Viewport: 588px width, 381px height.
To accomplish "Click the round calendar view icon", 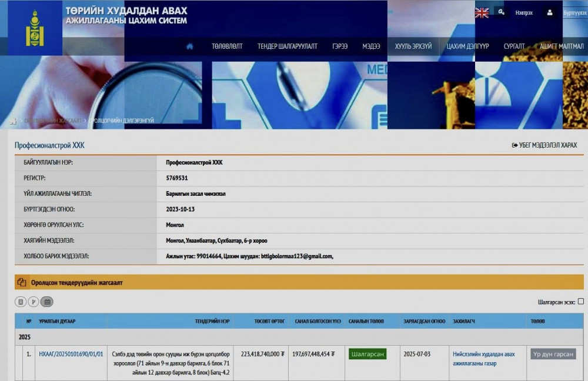I will [x=47, y=302].
